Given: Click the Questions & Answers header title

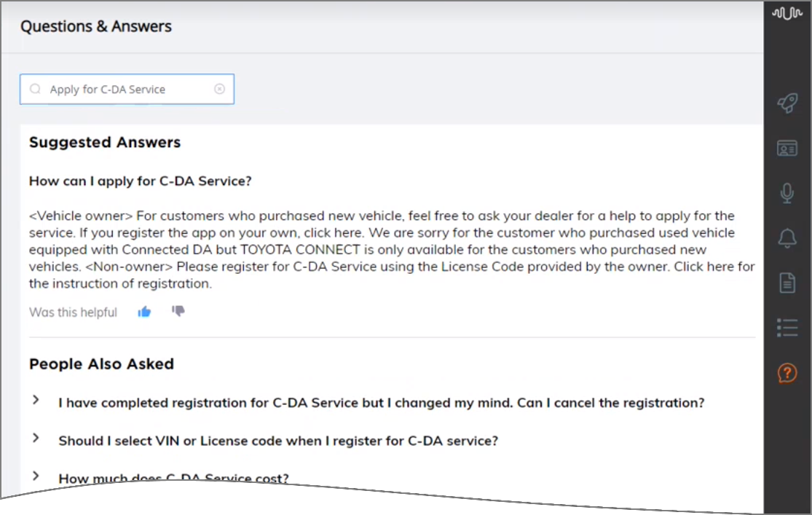Looking at the screenshot, I should [96, 26].
